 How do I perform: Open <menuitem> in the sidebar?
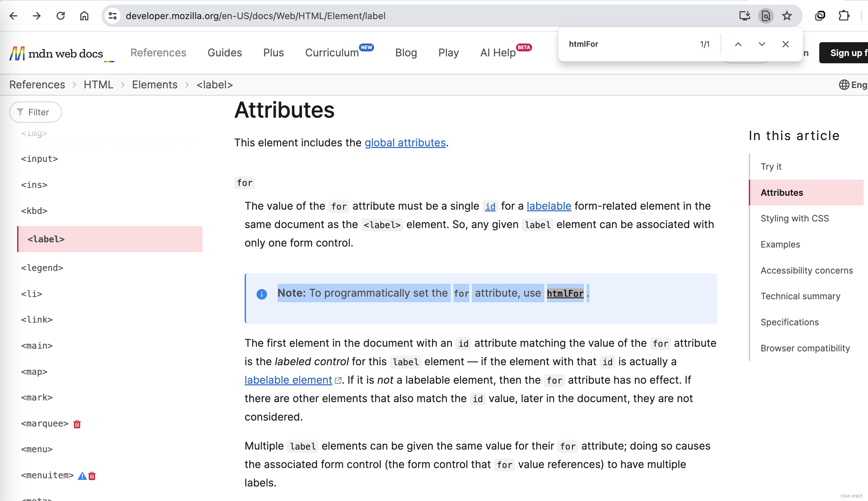47,475
